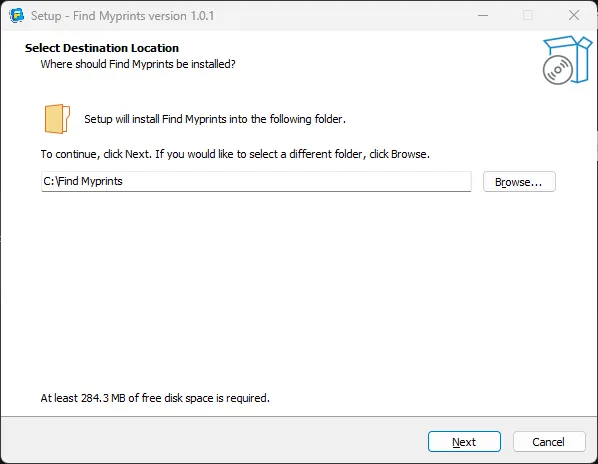
Task: Click the Select Destination Location heading
Action: coord(102,48)
